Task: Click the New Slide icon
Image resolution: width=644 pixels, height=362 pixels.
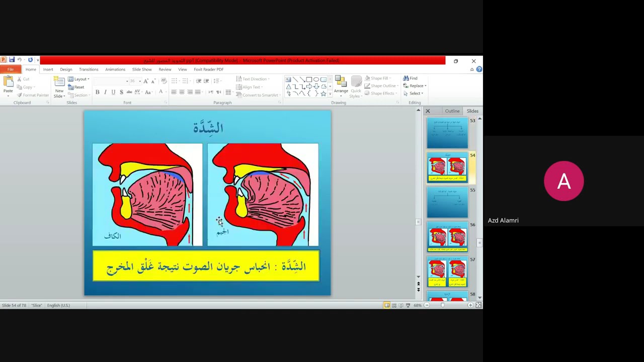Action: pos(59,82)
